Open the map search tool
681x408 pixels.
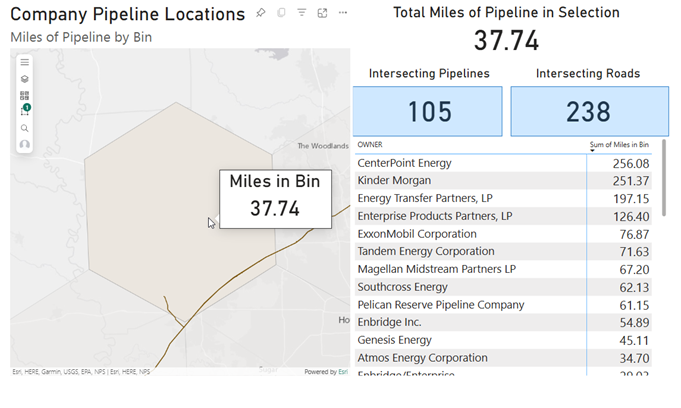25,128
